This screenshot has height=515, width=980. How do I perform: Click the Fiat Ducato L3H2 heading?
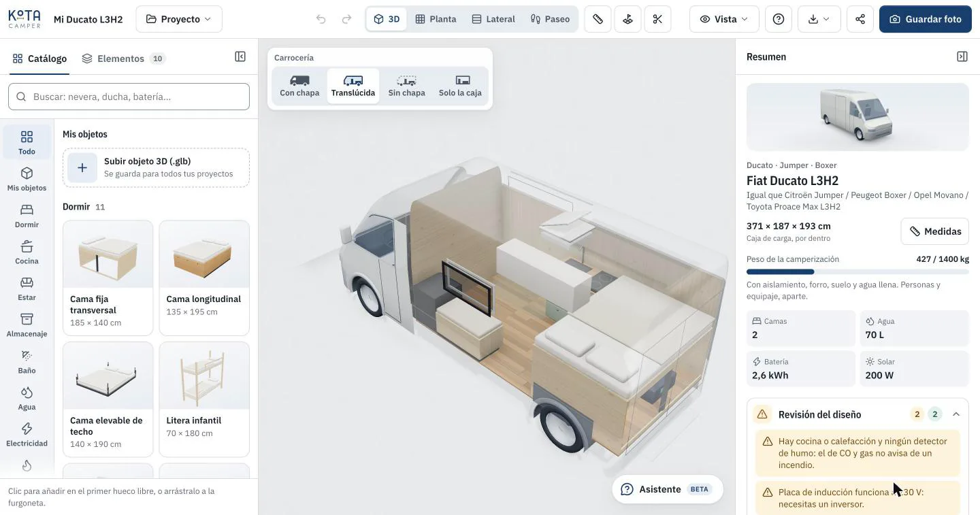point(792,181)
